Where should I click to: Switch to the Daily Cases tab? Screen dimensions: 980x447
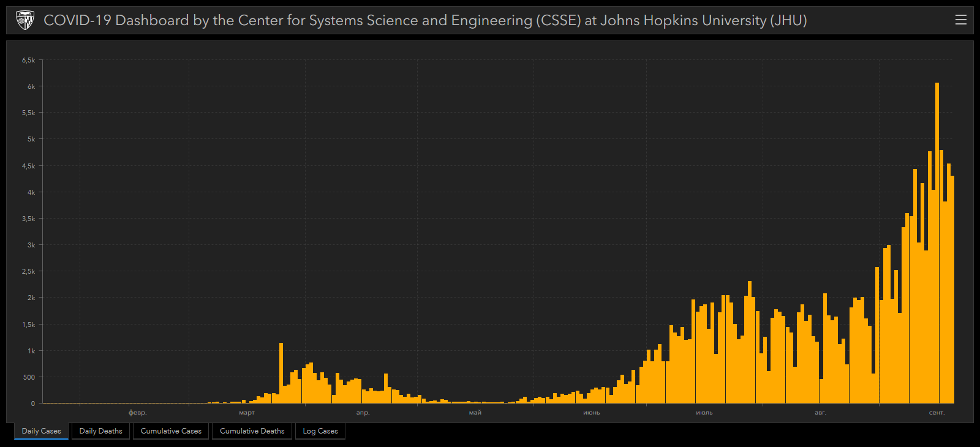pyautogui.click(x=42, y=431)
